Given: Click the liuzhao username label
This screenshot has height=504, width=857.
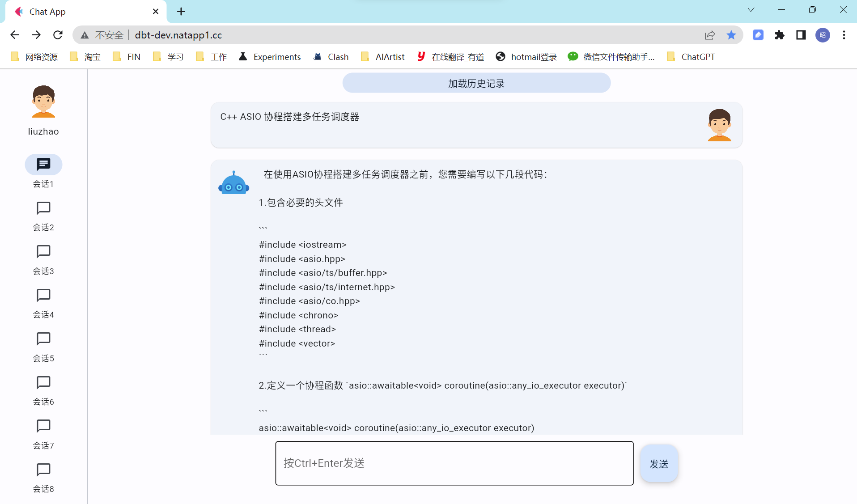Looking at the screenshot, I should (43, 131).
